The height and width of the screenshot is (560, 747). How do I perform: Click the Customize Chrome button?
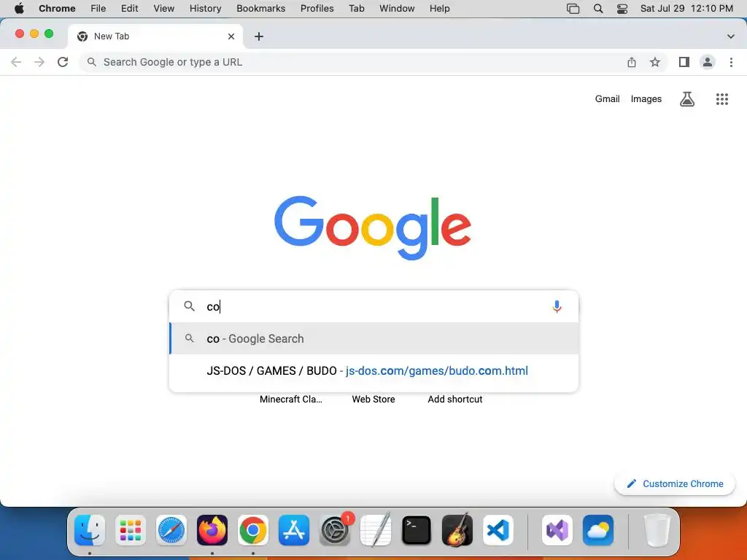tap(675, 484)
